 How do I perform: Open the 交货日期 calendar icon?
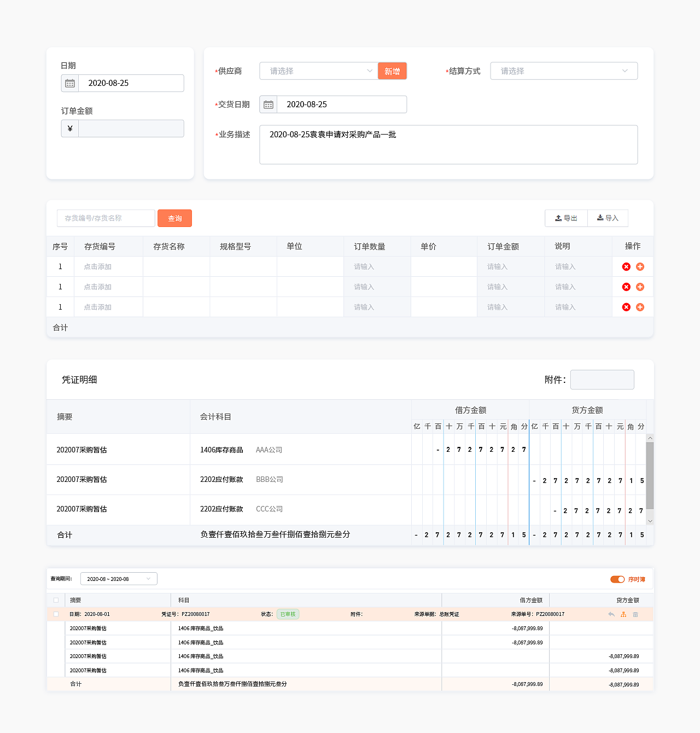(269, 104)
